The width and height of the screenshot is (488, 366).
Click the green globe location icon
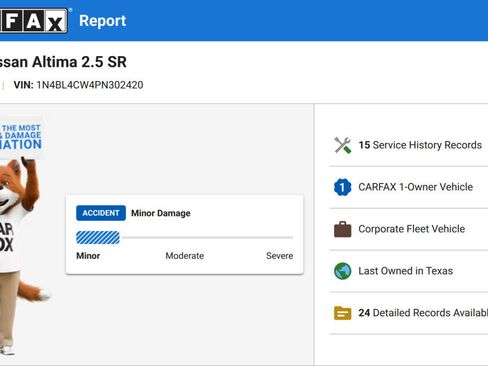(343, 271)
